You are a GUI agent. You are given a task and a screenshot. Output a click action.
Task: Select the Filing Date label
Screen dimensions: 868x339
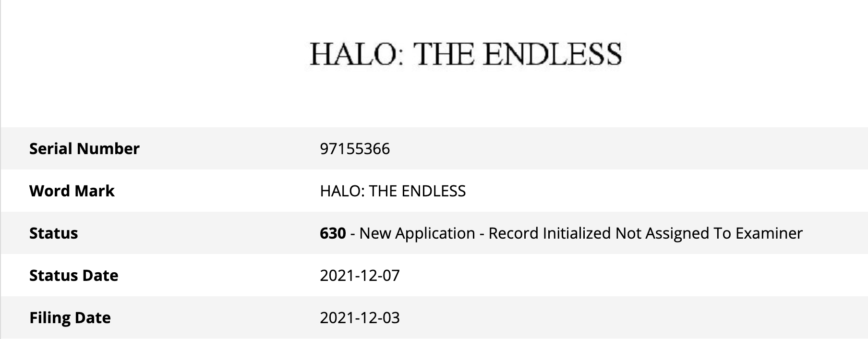pos(70,318)
